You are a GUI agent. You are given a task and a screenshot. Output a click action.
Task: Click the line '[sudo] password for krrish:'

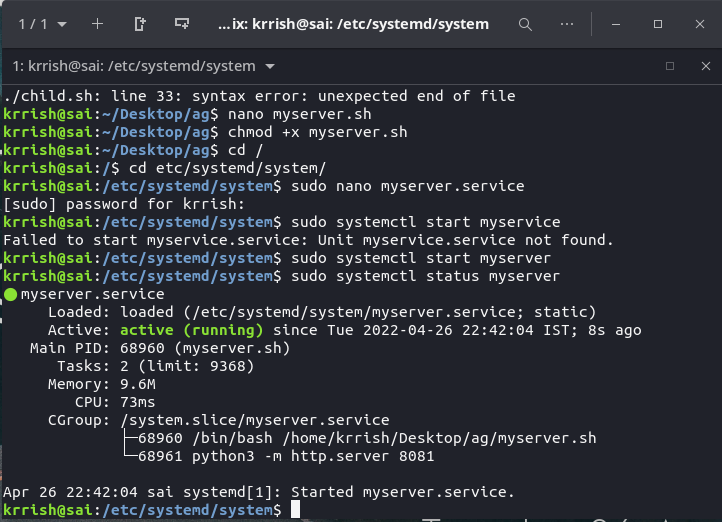click(x=124, y=204)
